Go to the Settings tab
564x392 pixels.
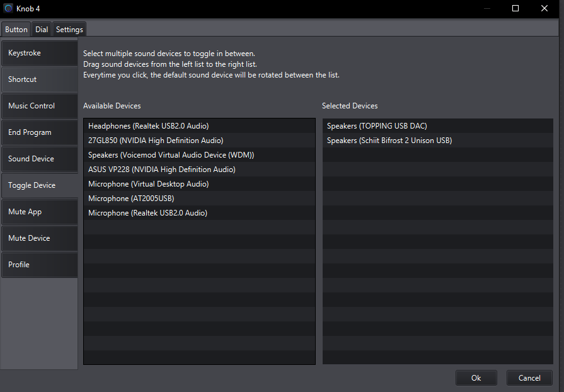tap(69, 30)
